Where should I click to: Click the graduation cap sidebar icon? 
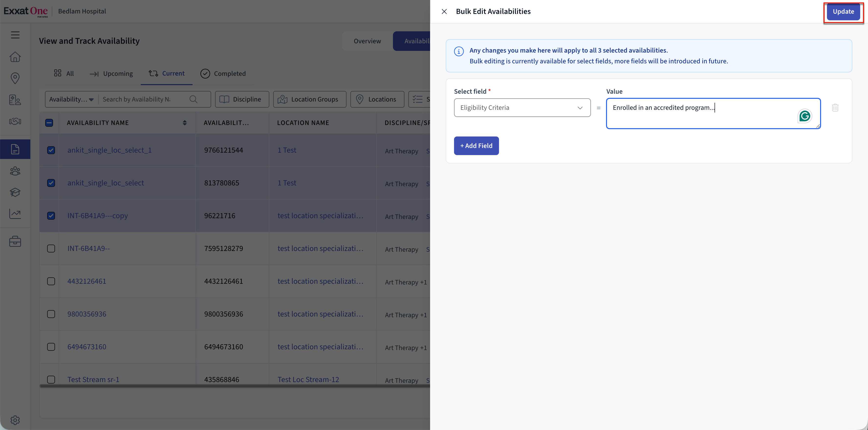point(15,192)
